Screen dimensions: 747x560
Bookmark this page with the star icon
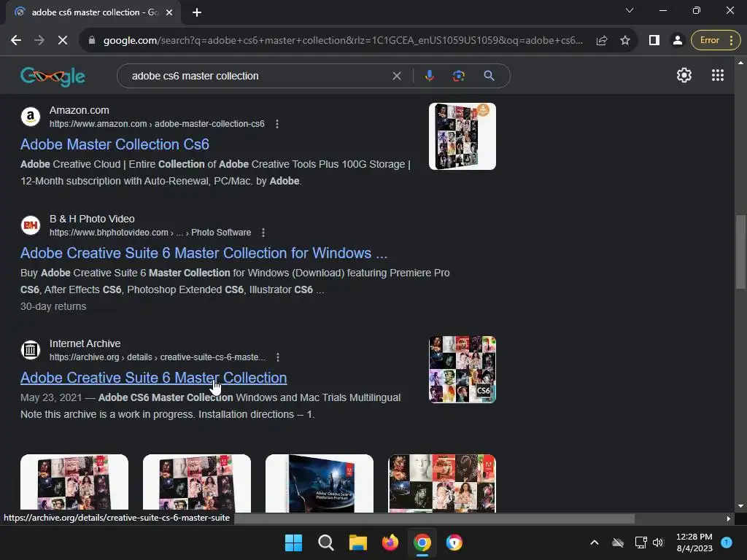(x=625, y=41)
